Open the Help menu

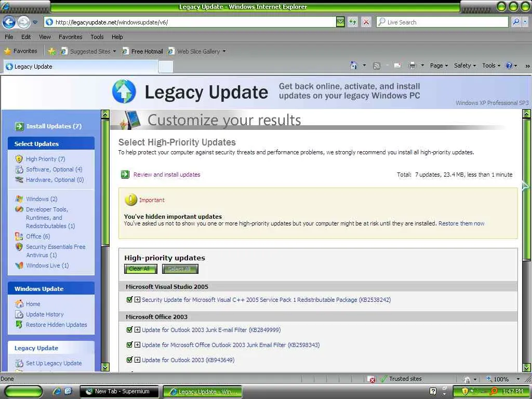click(x=117, y=37)
